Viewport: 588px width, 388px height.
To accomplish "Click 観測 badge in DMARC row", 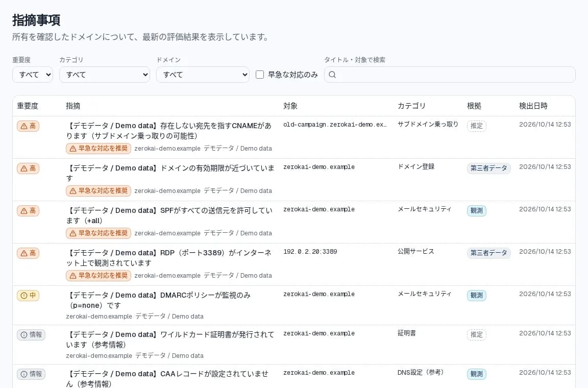I will 477,295.
